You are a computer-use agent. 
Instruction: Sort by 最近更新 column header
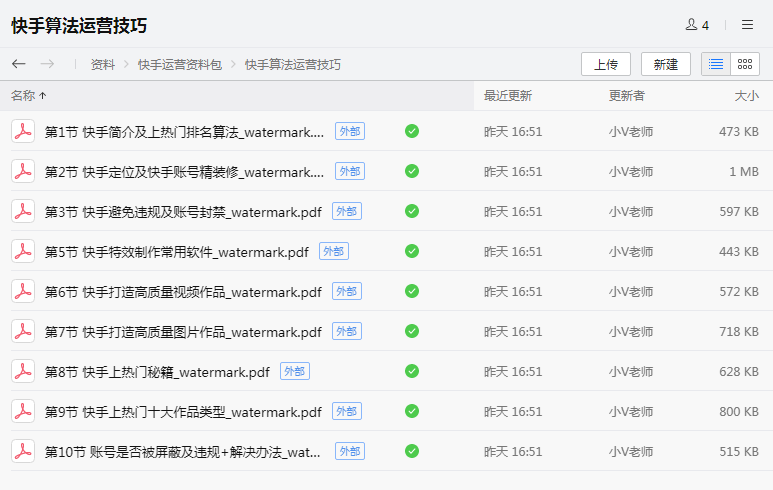[x=508, y=96]
